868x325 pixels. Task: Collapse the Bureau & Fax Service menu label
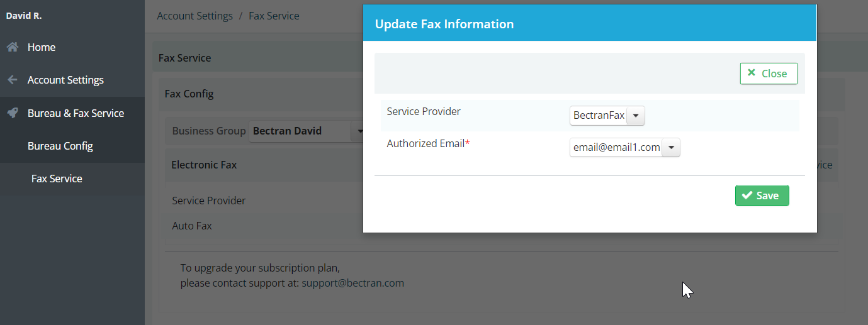point(76,113)
